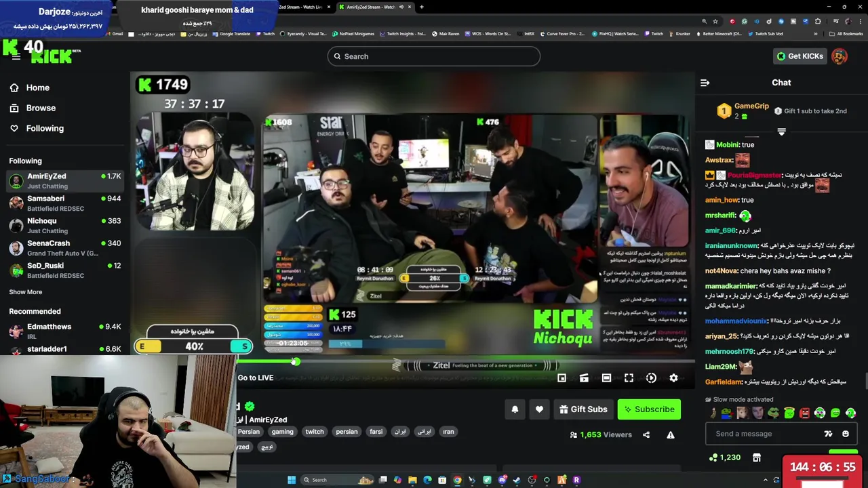The width and height of the screenshot is (868, 488).
Task: Click the Following heart icon in sidebar
Action: pyautogui.click(x=14, y=128)
